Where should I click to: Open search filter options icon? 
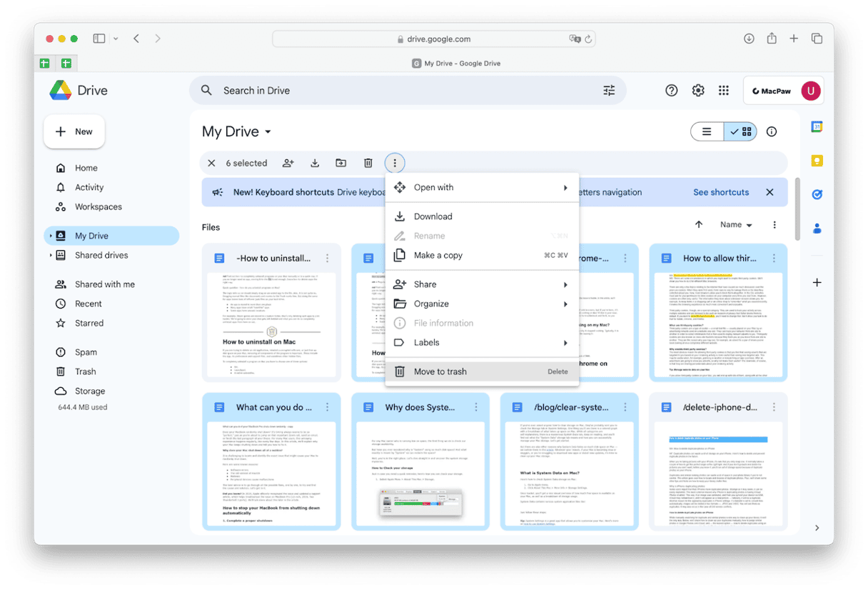click(x=609, y=91)
